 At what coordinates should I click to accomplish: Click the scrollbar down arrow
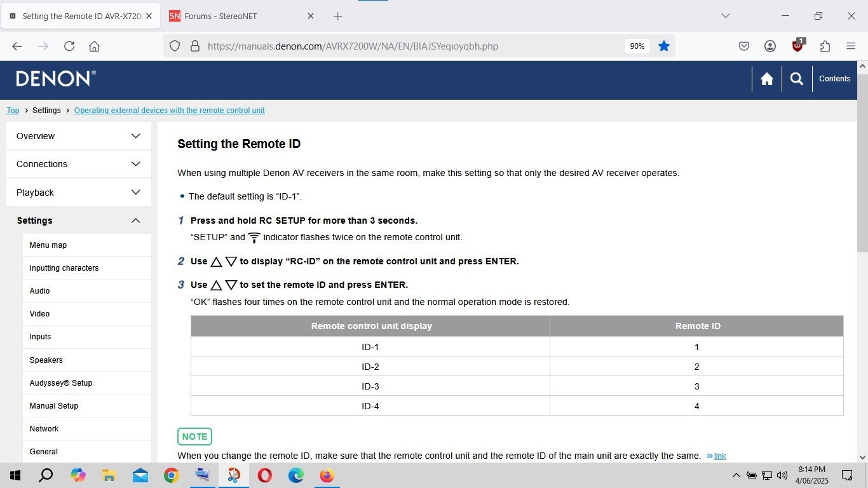[862, 457]
